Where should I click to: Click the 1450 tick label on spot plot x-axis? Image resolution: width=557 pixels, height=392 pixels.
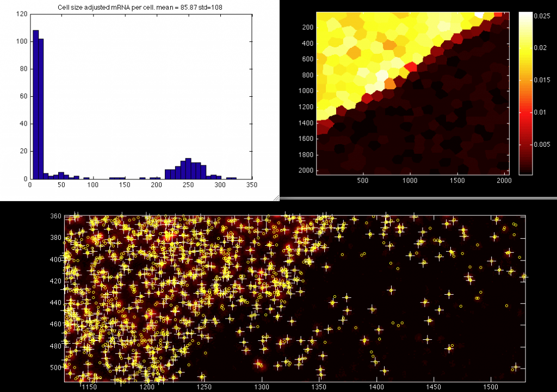tap(434, 387)
